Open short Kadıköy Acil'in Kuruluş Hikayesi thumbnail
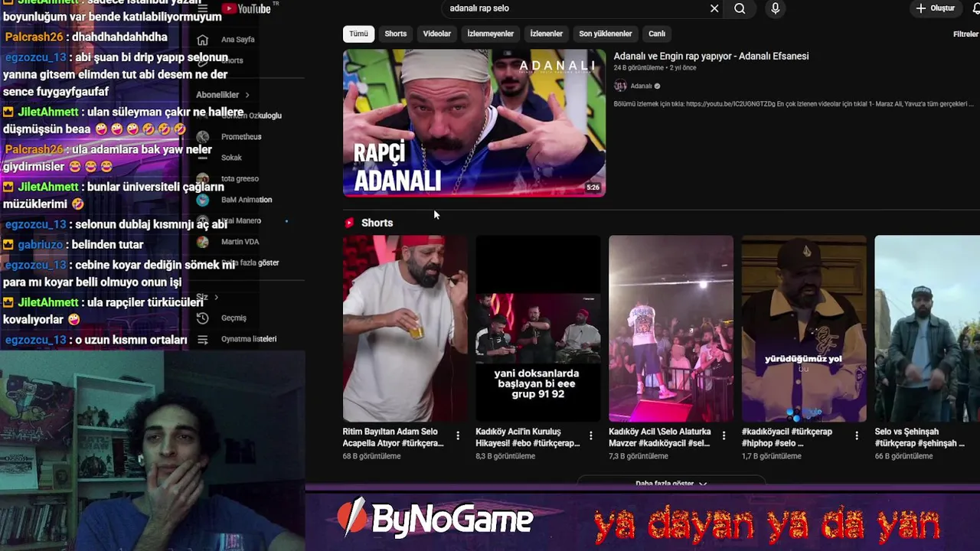This screenshot has width=980, height=551. point(538,328)
